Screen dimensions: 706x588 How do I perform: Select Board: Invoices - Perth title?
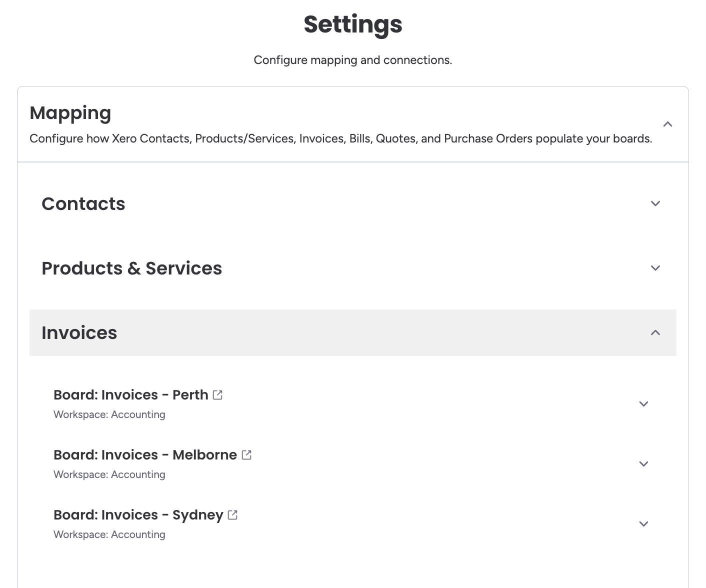[x=130, y=395]
